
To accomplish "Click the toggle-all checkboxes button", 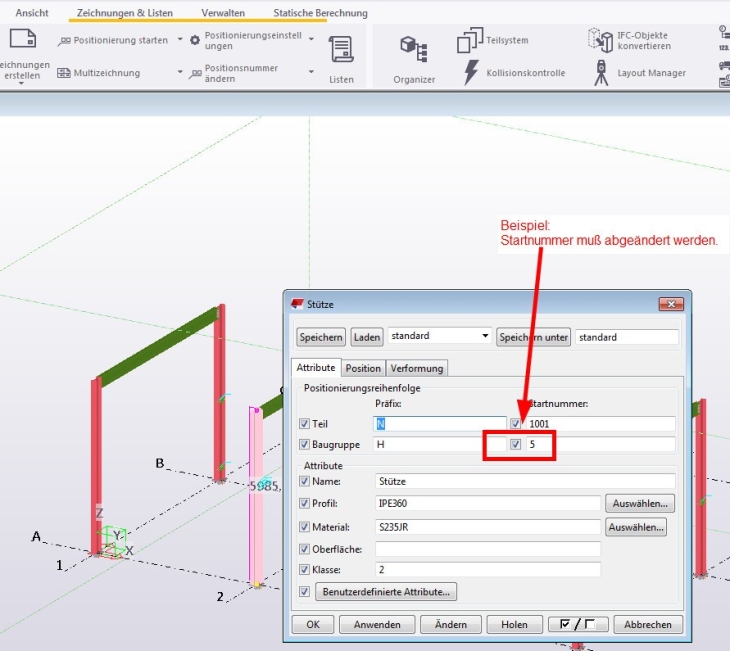I will [x=577, y=624].
